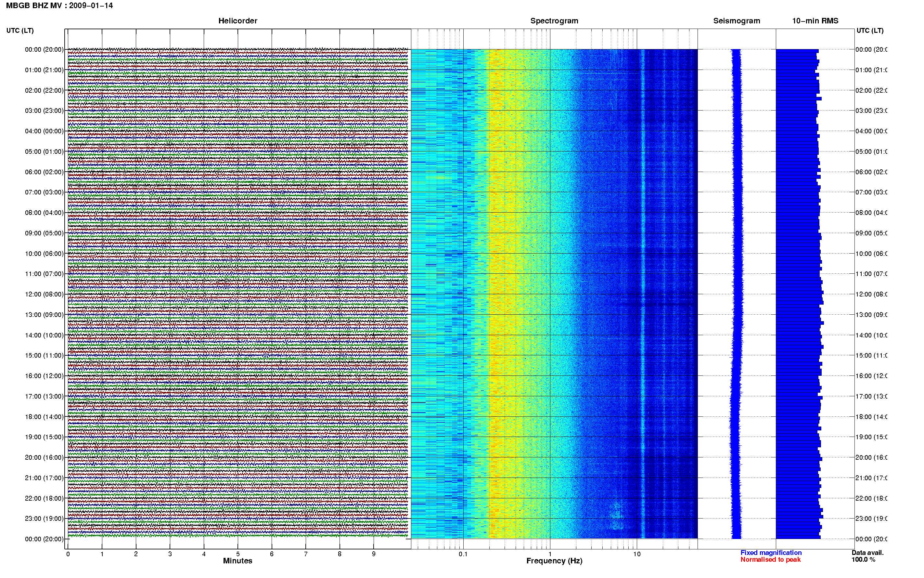Click the left time label '18:00 (14:00)'
The image size is (924, 578).
point(44,417)
